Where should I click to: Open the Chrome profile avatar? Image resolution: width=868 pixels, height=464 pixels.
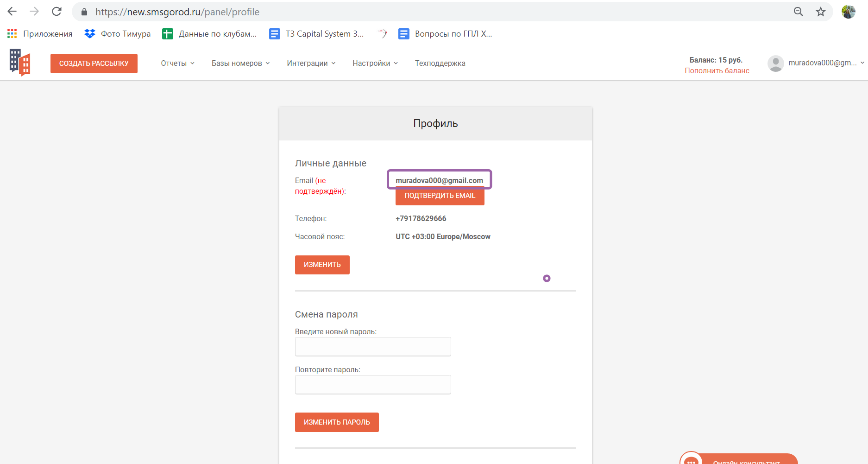(x=849, y=12)
